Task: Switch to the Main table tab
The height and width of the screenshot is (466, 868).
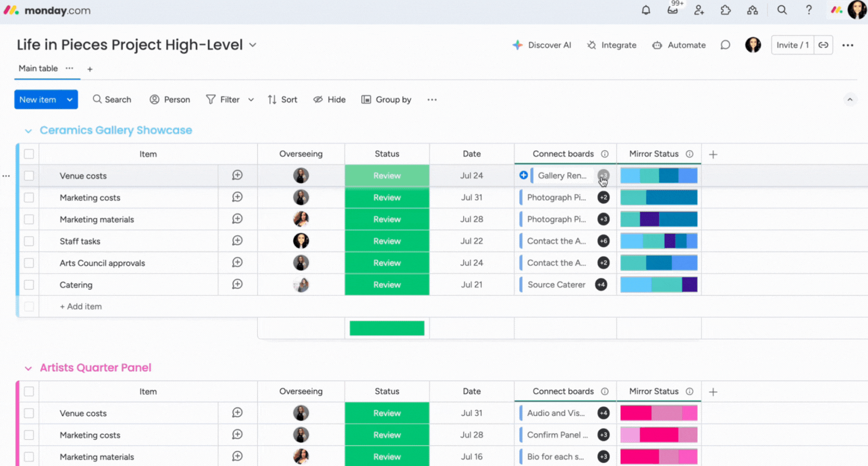Action: [x=38, y=69]
